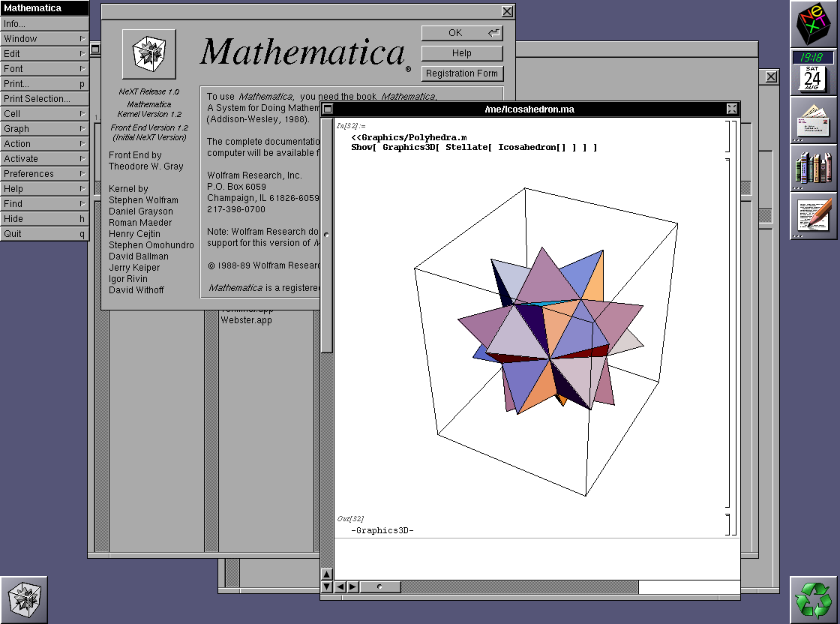The width and height of the screenshot is (840, 624).
Task: Open the Registration Form
Action: tap(461, 73)
